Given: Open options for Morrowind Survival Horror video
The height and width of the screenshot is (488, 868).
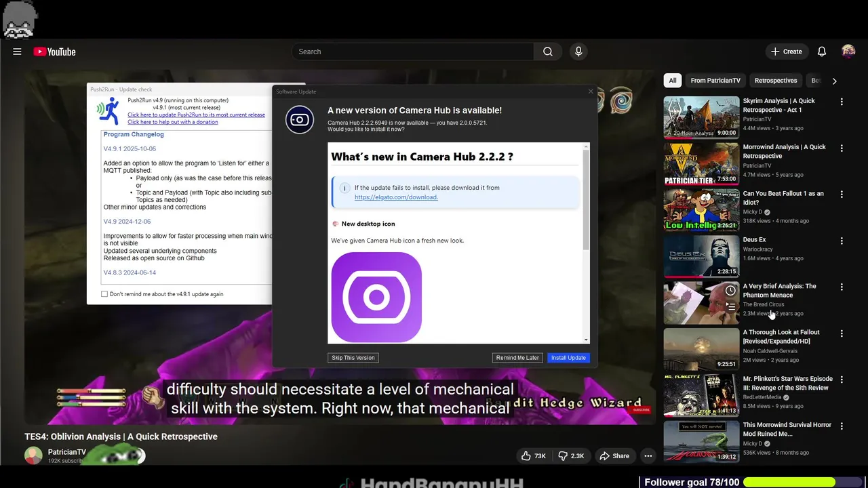Looking at the screenshot, I should pyautogui.click(x=842, y=426).
